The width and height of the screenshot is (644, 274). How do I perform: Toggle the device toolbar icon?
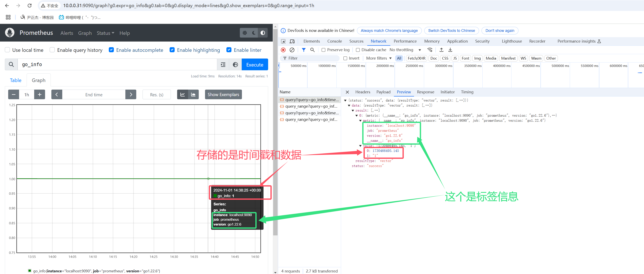(292, 41)
